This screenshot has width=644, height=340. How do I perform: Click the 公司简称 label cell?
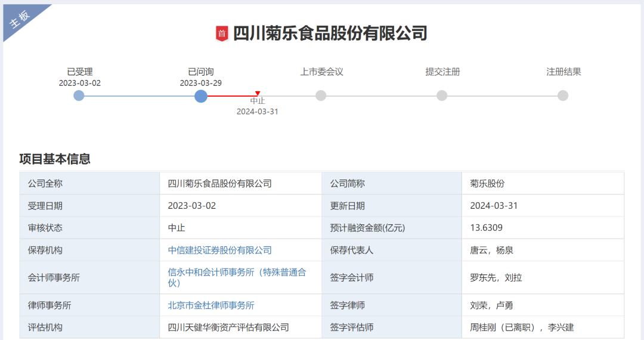tap(392, 184)
